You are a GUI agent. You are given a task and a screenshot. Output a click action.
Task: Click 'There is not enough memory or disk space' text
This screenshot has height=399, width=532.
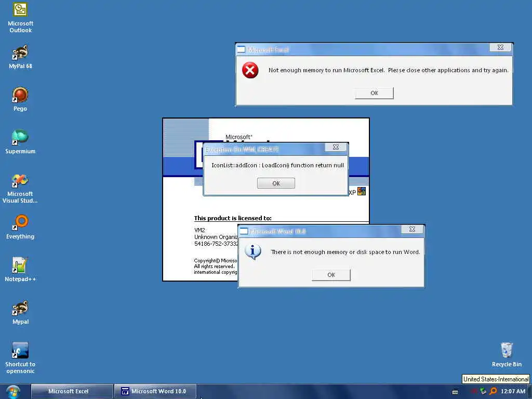point(345,252)
